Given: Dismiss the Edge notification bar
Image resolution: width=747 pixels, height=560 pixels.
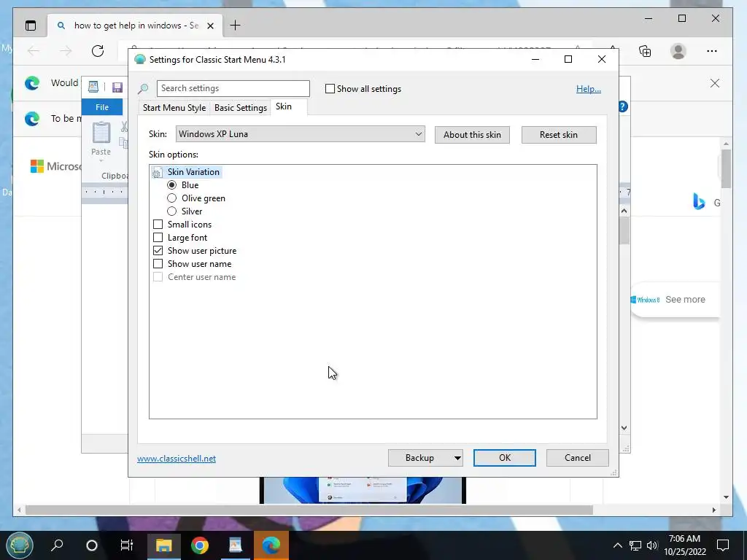Looking at the screenshot, I should click(x=715, y=83).
